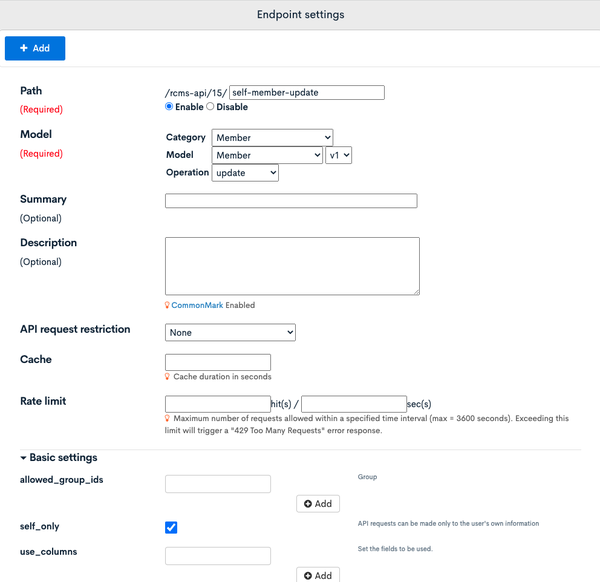Open the Operation dropdown showing update
This screenshot has width=600, height=582.
pos(245,173)
